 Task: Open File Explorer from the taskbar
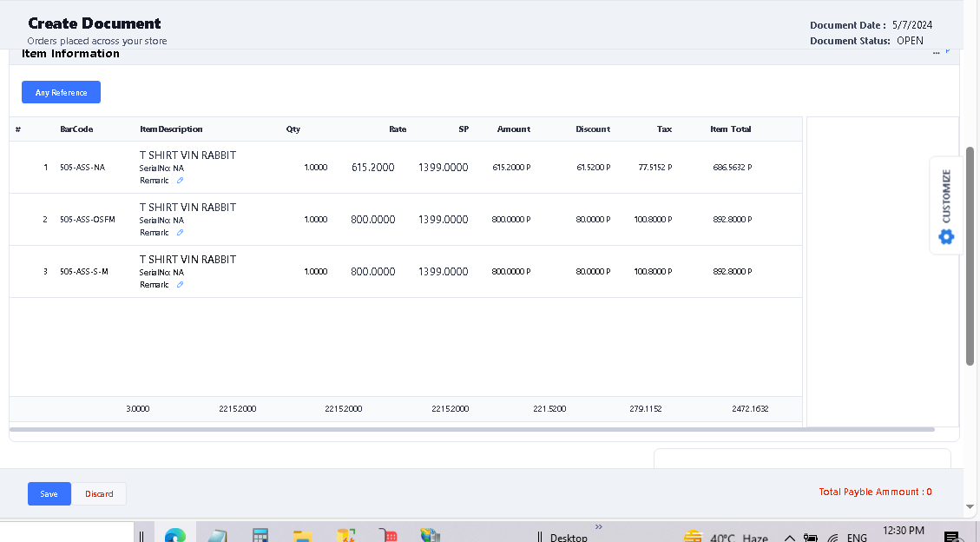click(x=302, y=536)
